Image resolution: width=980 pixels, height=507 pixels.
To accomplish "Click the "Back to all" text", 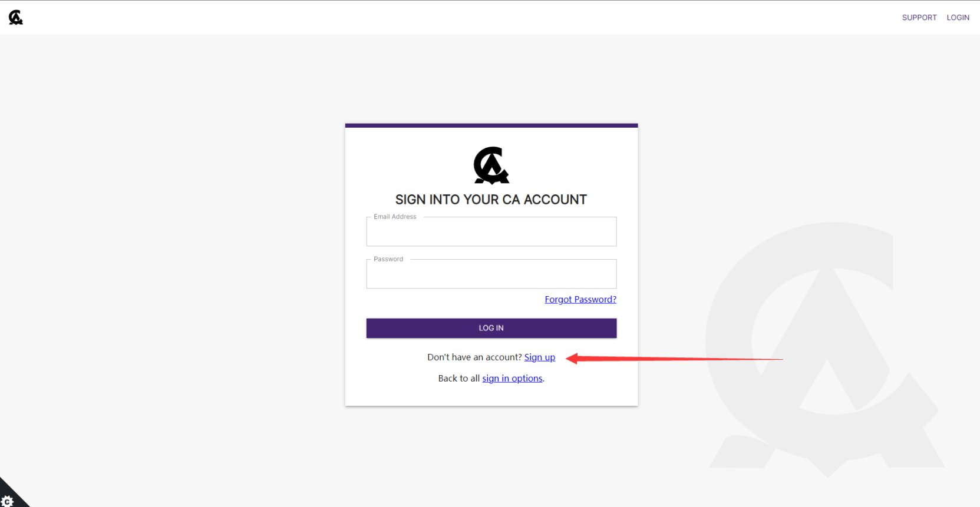I will tap(459, 378).
